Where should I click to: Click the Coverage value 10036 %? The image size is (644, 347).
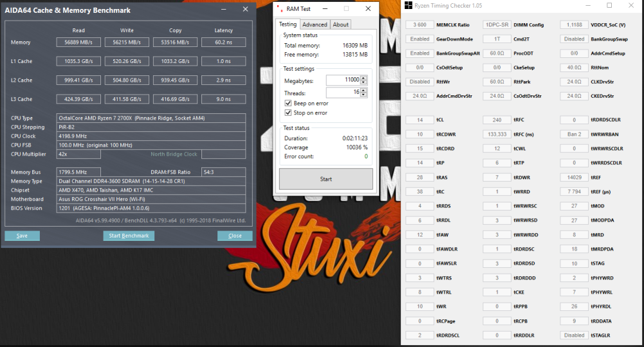[357, 147]
